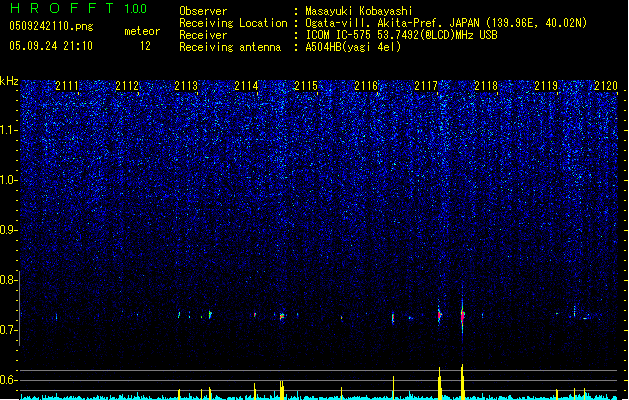
Task: Click the Observer label
Action: 203,11
